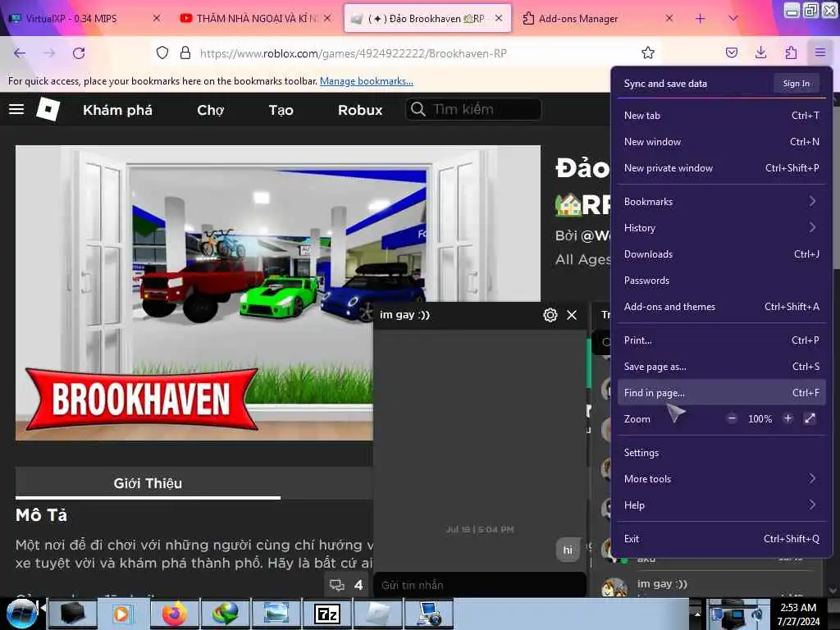Viewport: 840px width, 630px height.
Task: Open 7-Zip from the taskbar
Action: pos(327,614)
